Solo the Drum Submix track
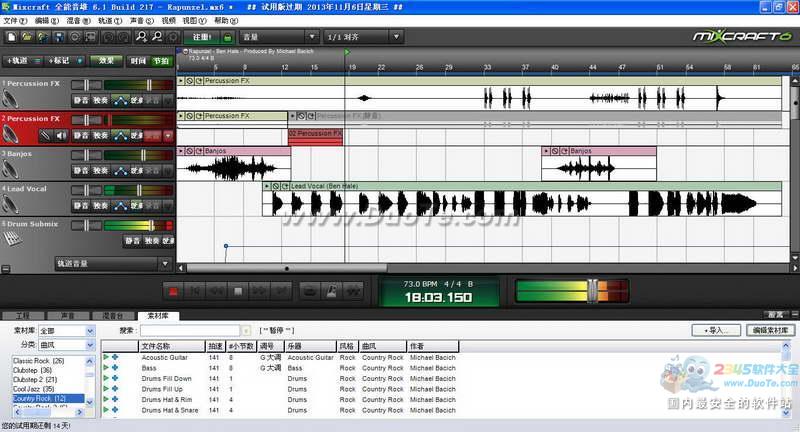 (152, 241)
